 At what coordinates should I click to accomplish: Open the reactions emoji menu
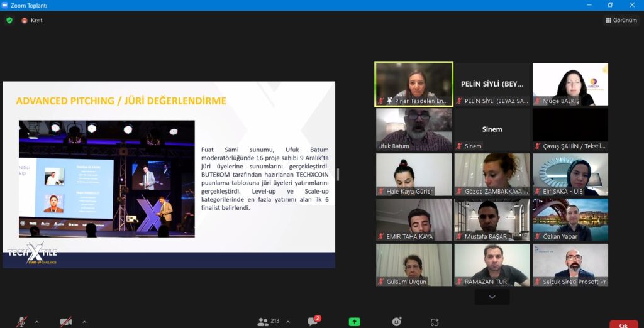(396, 322)
